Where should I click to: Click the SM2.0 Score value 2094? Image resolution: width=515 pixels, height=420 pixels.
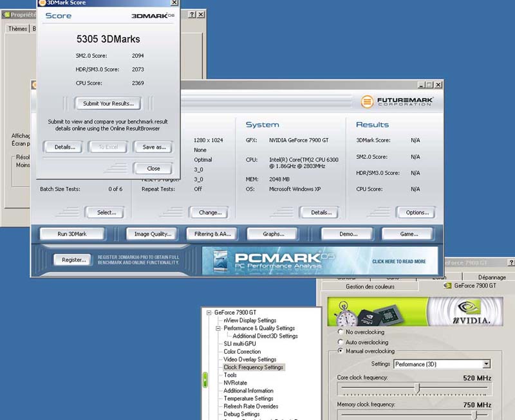point(138,56)
